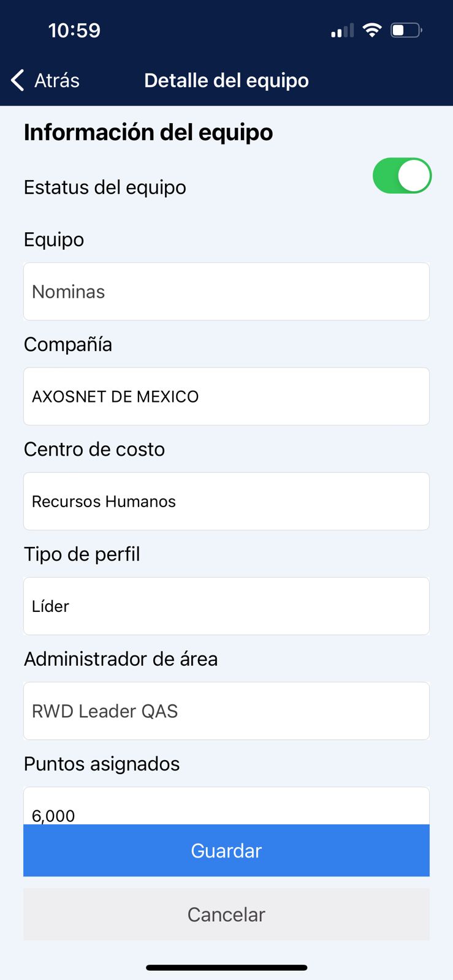Open Centro de costo selector Recursos Humanos
453x980 pixels.
226,501
